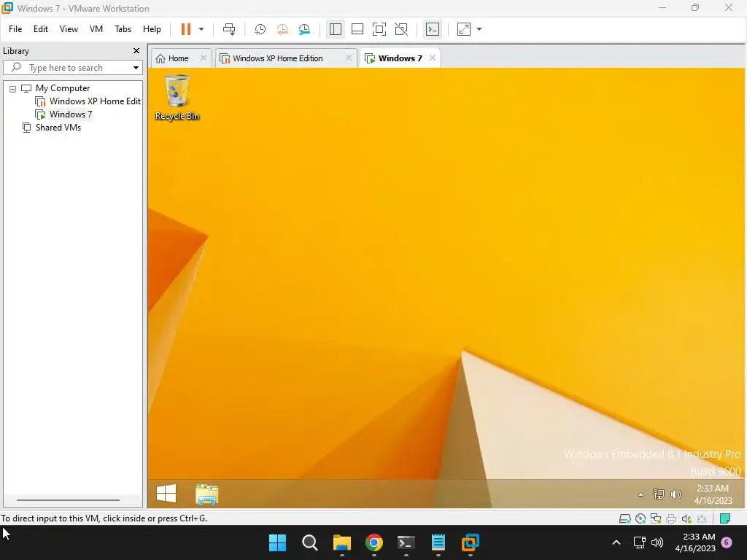Click the guest volume tray icon
The width and height of the screenshot is (747, 560).
click(x=676, y=494)
